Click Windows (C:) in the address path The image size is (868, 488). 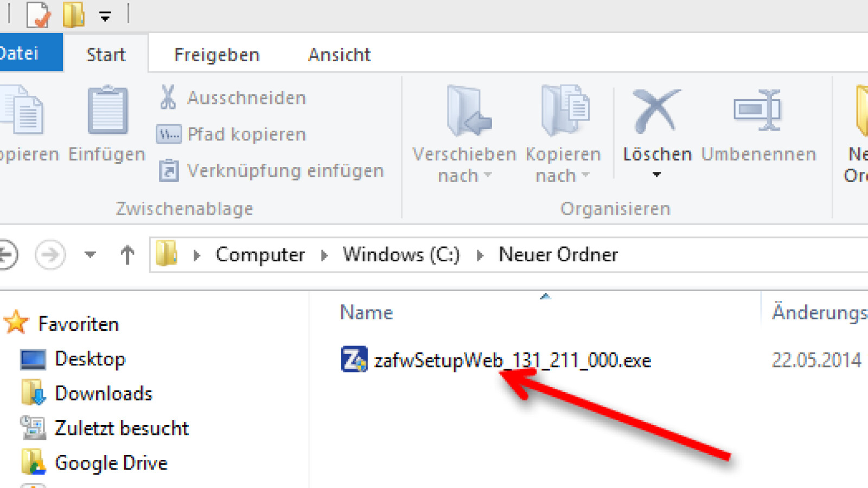click(401, 254)
